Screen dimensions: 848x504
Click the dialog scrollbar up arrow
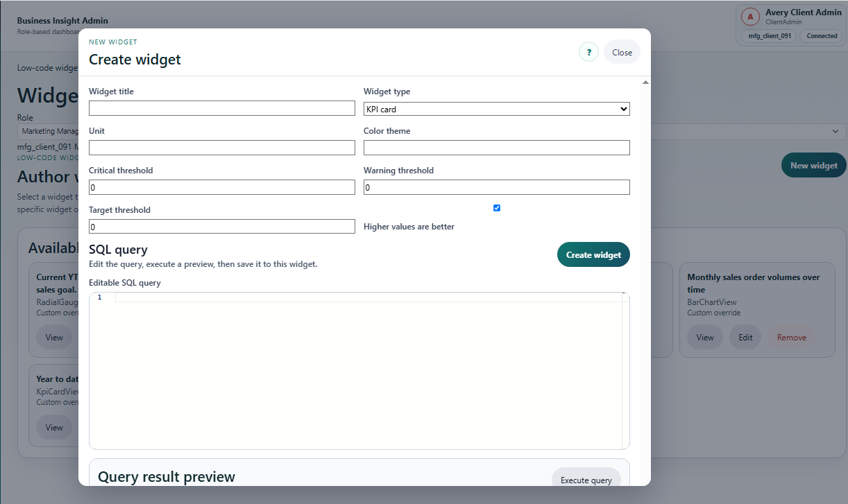tap(645, 82)
